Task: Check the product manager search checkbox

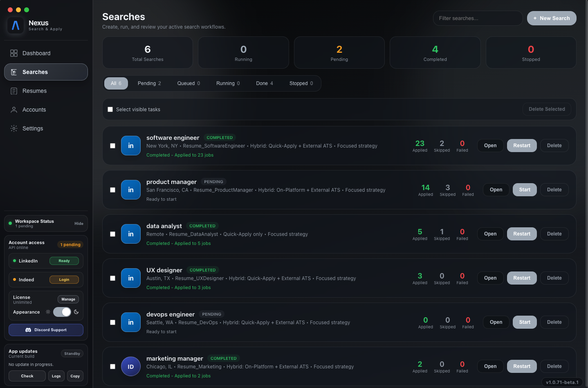Action: point(112,190)
